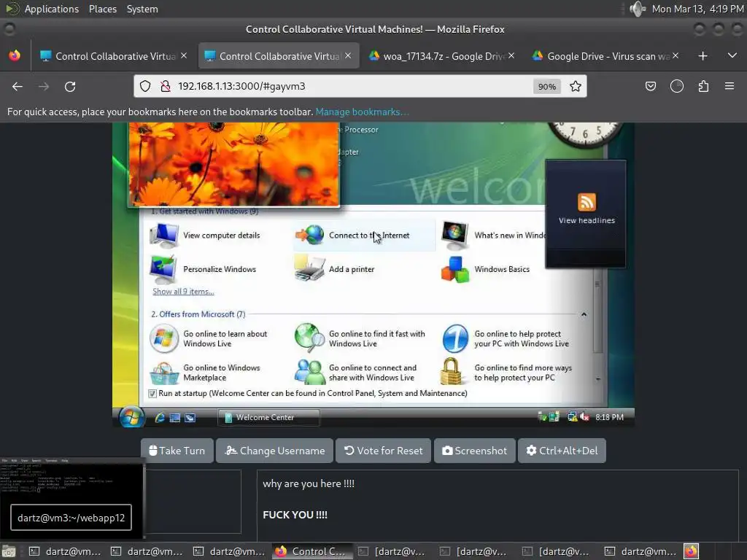Click the 90% zoom level indicator

point(547,86)
